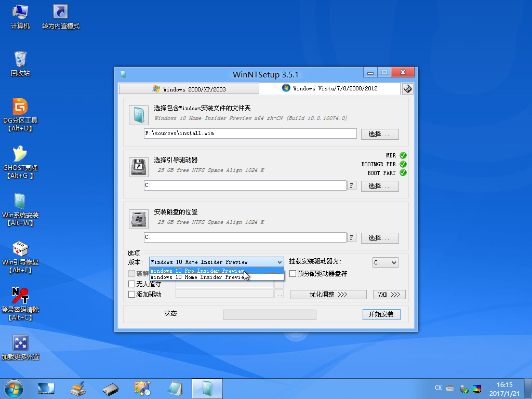Launch DG分区工具 desktop icon
Screen dimensions: 532x399
tap(20, 115)
